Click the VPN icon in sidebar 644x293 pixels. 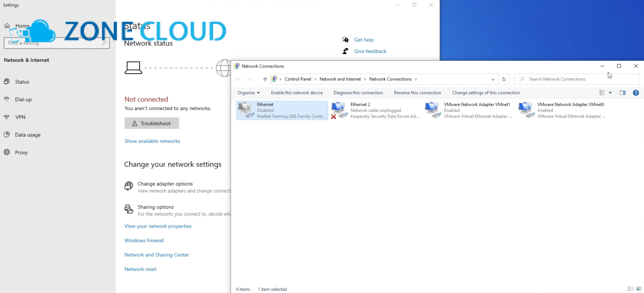pyautogui.click(x=7, y=117)
